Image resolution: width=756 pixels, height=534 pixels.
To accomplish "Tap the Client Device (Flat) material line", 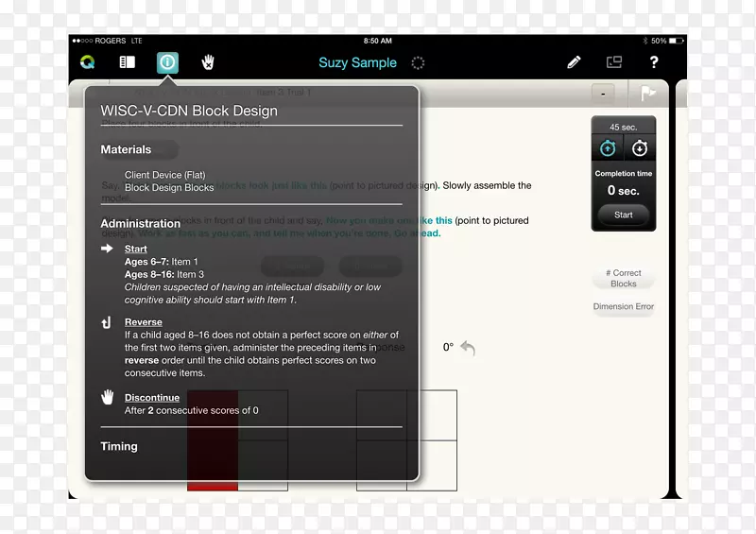I will tap(164, 175).
